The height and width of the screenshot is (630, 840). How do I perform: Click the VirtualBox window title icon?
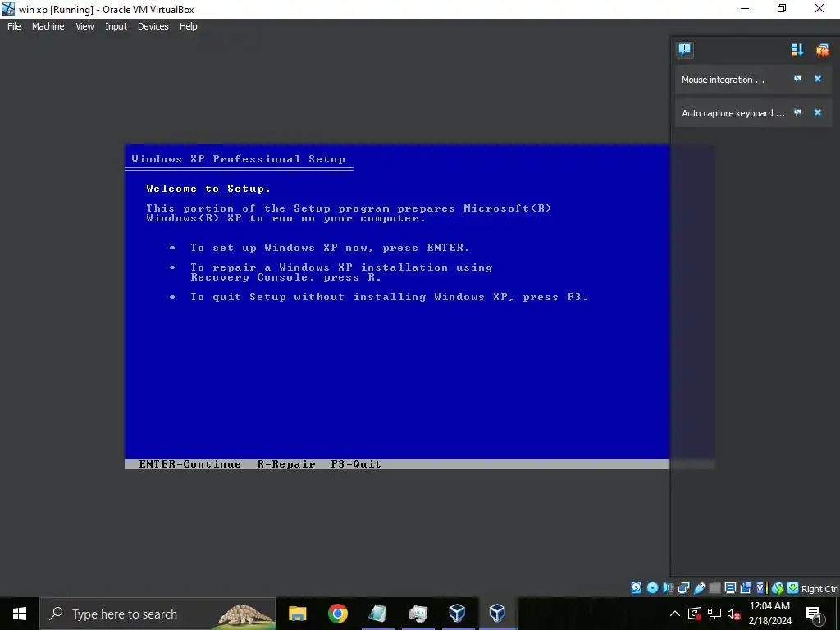pyautogui.click(x=8, y=9)
